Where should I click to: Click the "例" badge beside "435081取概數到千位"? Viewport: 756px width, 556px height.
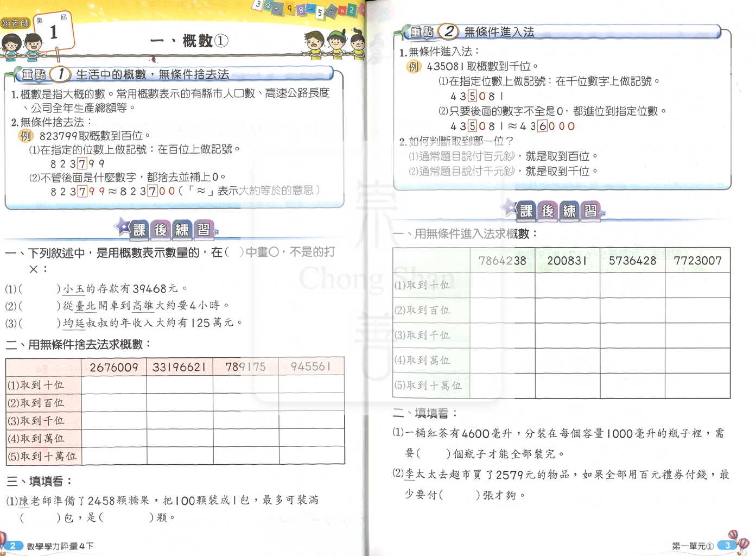pos(414,67)
